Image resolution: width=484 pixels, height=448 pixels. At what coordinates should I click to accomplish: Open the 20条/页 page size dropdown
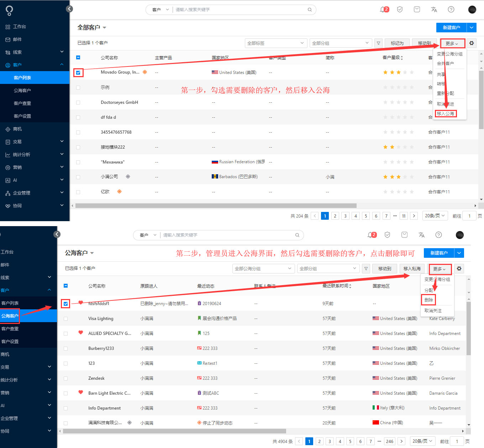click(435, 215)
